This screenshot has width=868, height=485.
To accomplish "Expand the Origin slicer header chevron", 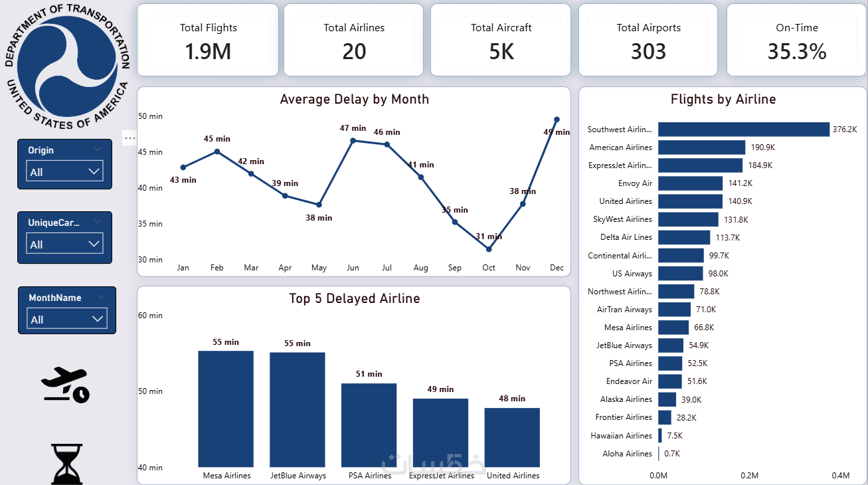I will [97, 149].
